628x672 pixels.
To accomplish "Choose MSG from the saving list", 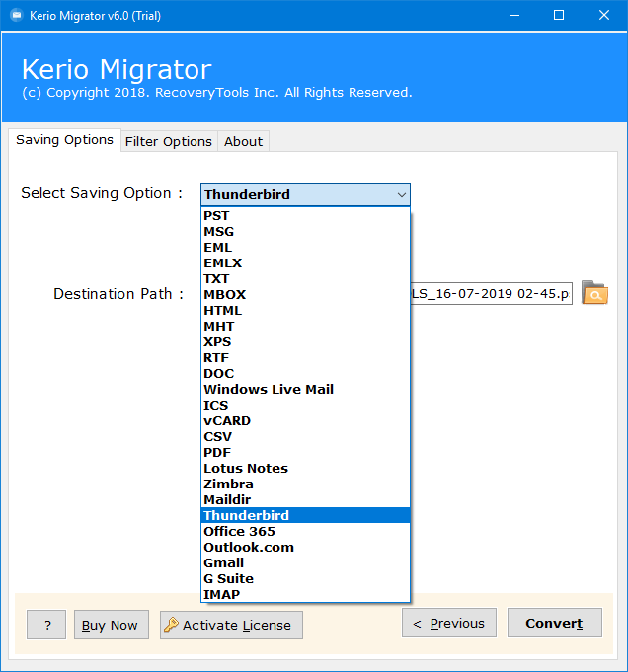I will 305,232.
